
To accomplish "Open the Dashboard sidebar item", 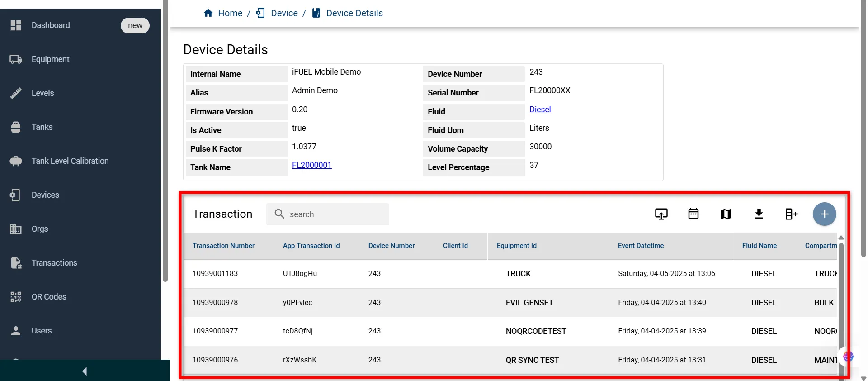I will (51, 25).
